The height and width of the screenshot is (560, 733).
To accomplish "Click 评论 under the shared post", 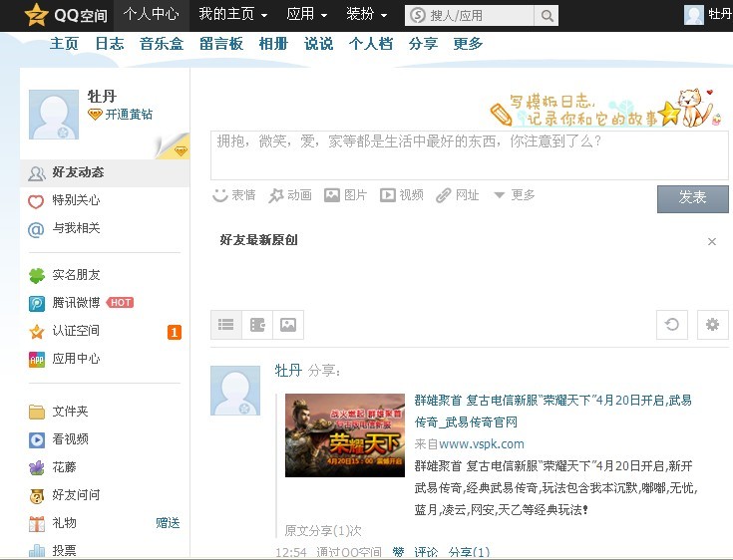I will coord(426,553).
